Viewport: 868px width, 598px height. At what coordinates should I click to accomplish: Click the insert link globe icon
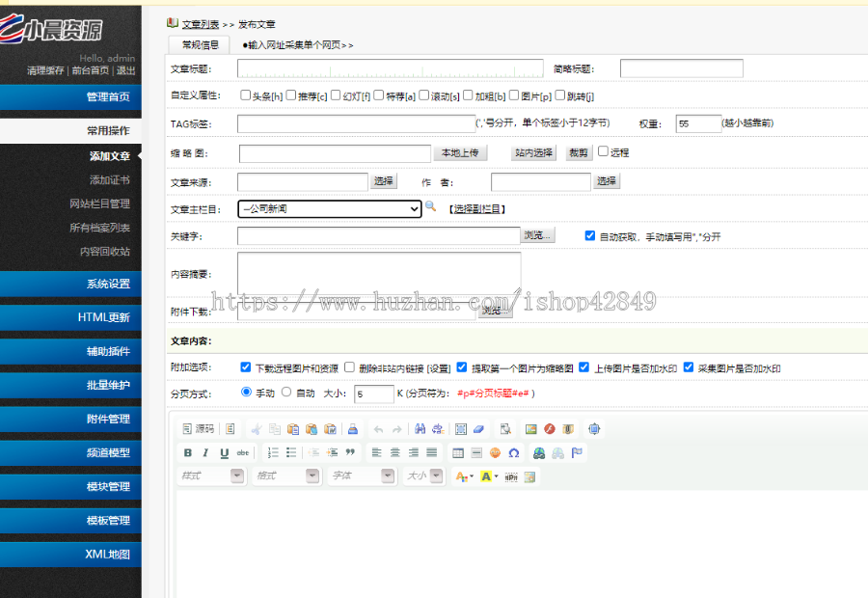[x=539, y=453]
